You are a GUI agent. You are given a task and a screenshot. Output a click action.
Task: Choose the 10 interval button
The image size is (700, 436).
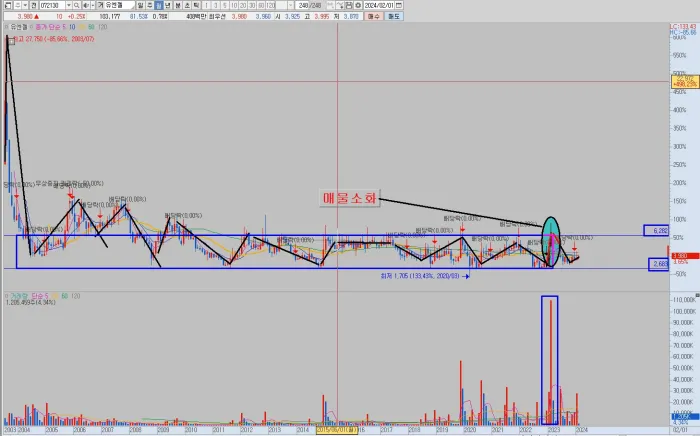click(234, 5)
